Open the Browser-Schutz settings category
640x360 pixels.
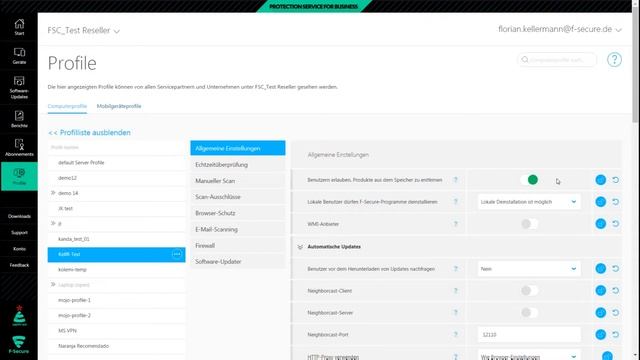click(x=238, y=213)
